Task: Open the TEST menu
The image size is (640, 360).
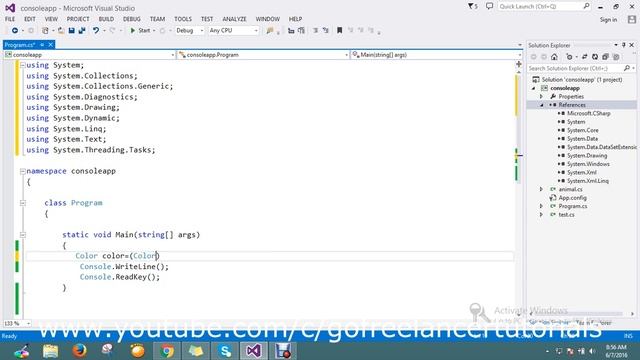Action: pos(207,19)
